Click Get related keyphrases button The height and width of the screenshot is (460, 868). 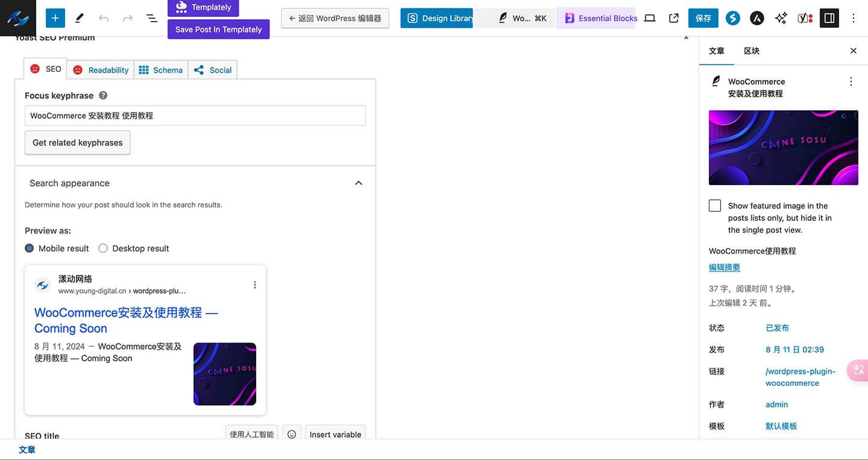click(x=78, y=143)
